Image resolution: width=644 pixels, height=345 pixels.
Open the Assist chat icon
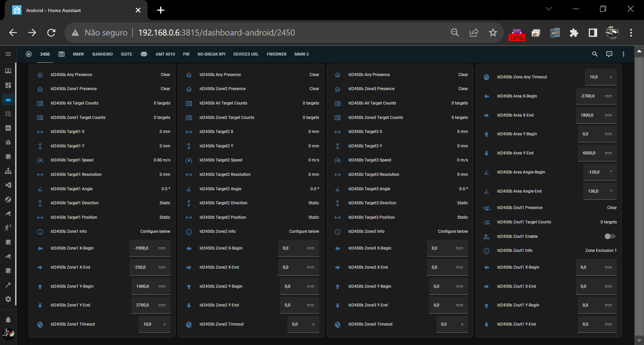point(609,54)
